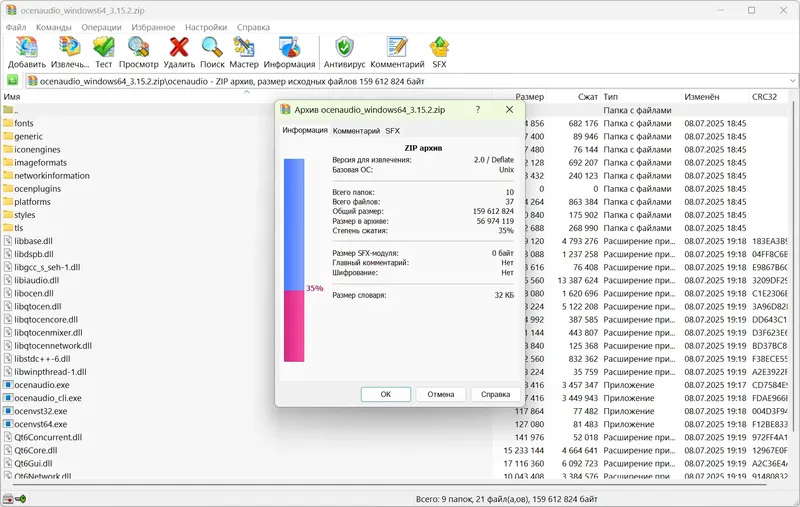800x507 pixels.
Task: Select the networkinformation folder row
Action: [395, 175]
